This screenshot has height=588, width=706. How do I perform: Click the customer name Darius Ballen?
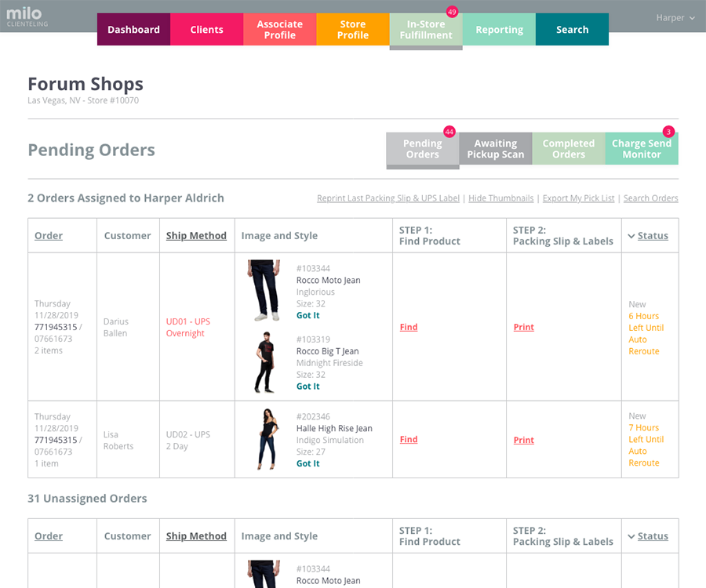[x=116, y=327]
